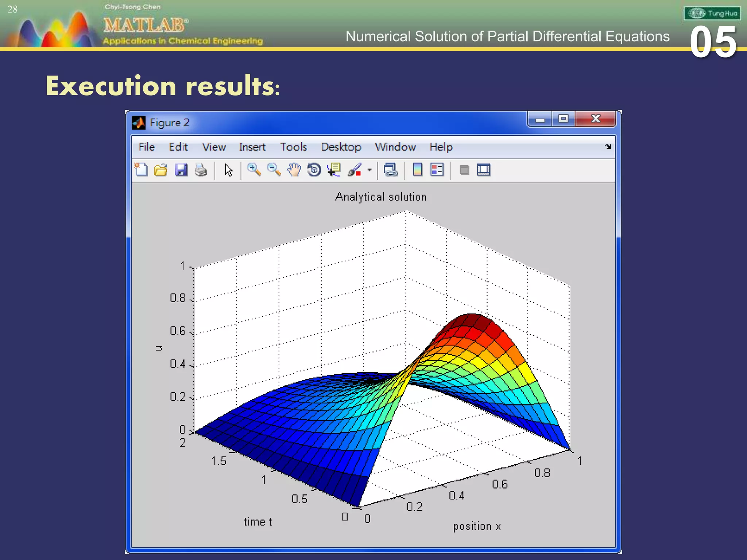Click the 'Figure 2' window title text
The image size is (747, 560).
170,123
